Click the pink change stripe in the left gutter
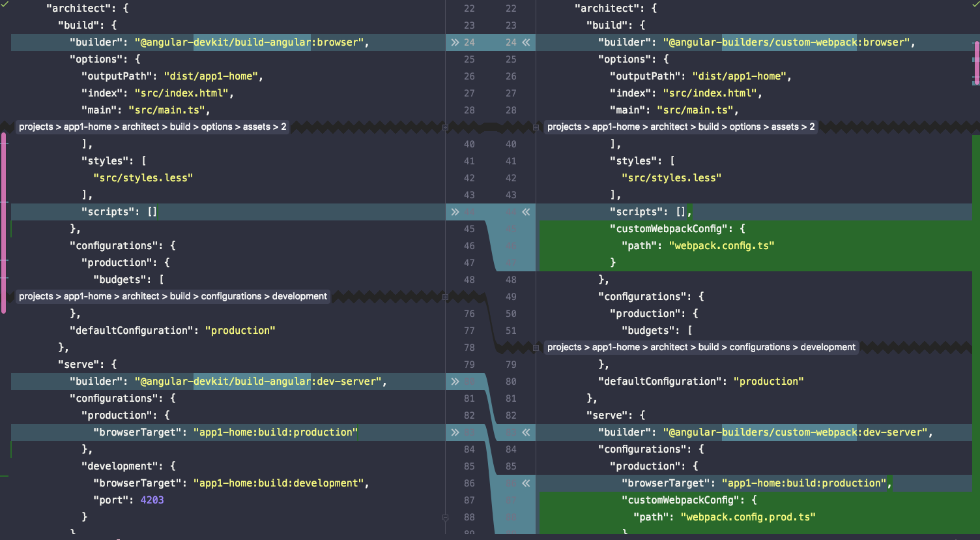The image size is (980, 540). (3, 222)
